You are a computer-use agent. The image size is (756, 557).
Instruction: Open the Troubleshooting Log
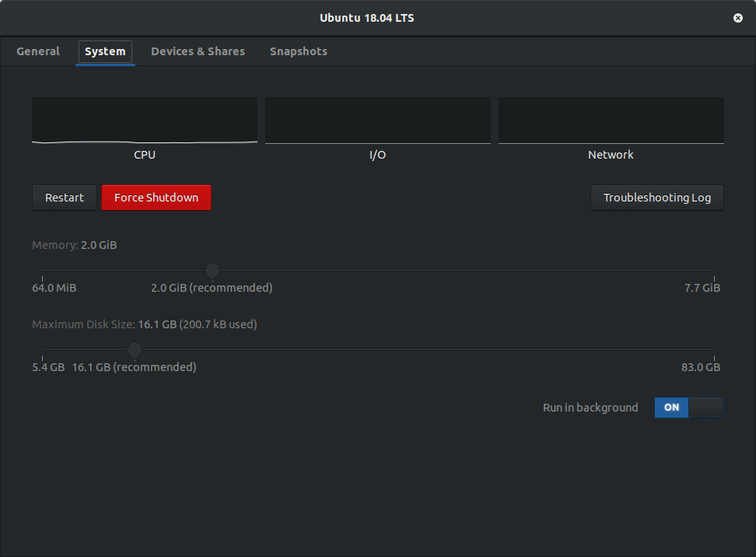point(657,198)
